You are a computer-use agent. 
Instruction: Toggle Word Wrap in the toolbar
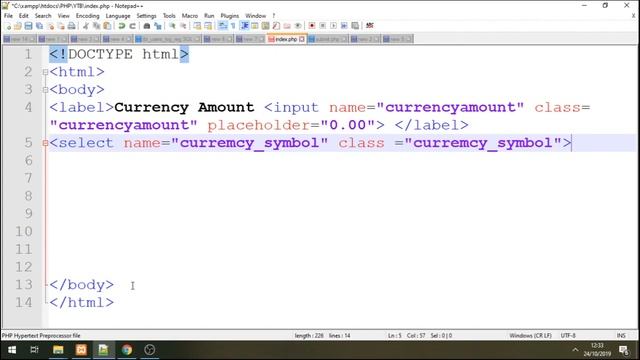click(x=222, y=26)
